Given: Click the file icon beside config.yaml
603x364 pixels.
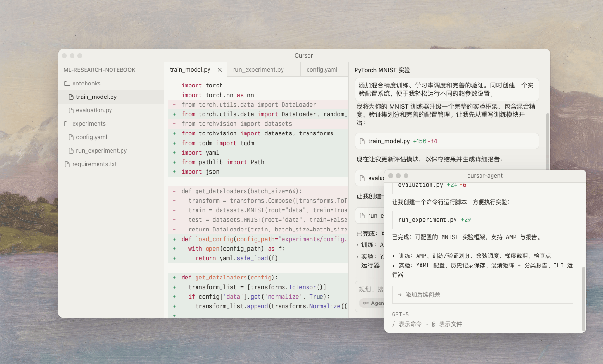Looking at the screenshot, I should [71, 137].
